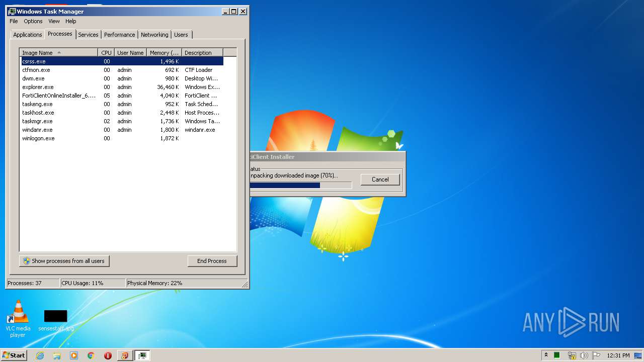Open the volume speaker tray icon
644x362 pixels.
tap(584, 355)
